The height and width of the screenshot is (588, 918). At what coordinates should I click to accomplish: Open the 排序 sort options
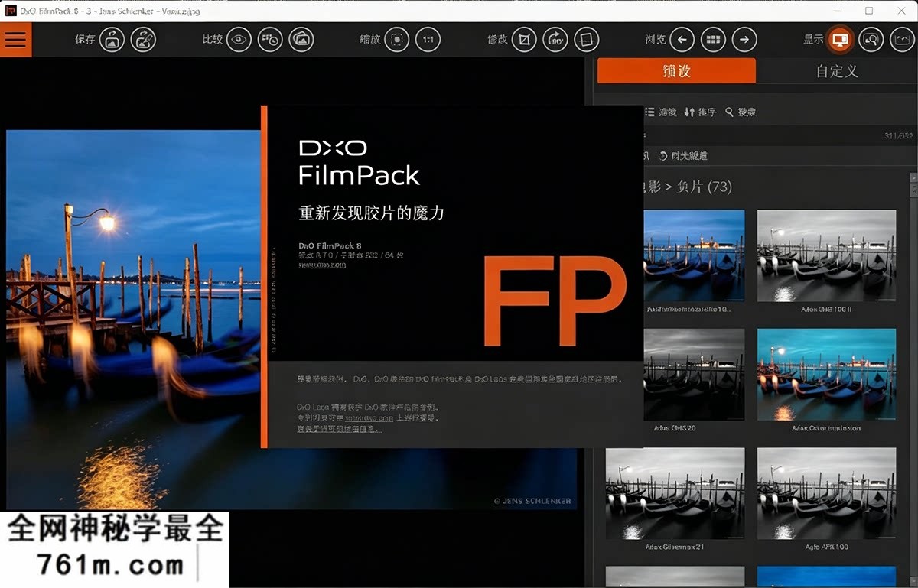coord(700,112)
